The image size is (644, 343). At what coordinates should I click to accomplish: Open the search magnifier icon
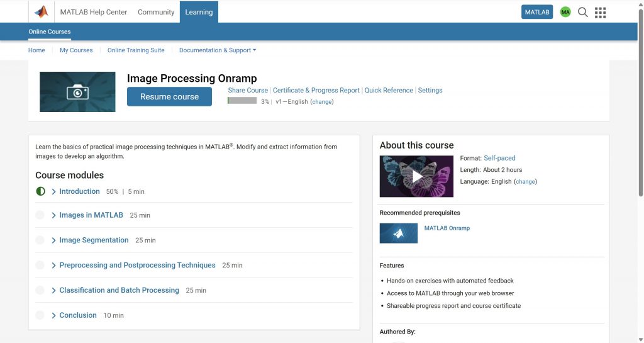(x=582, y=13)
